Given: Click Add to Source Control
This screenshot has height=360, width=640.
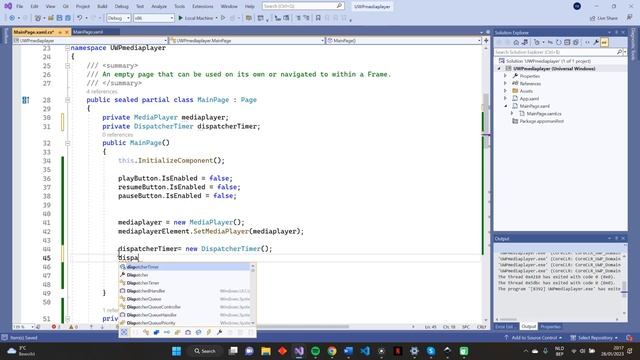Looking at the screenshot, I should pos(533,338).
